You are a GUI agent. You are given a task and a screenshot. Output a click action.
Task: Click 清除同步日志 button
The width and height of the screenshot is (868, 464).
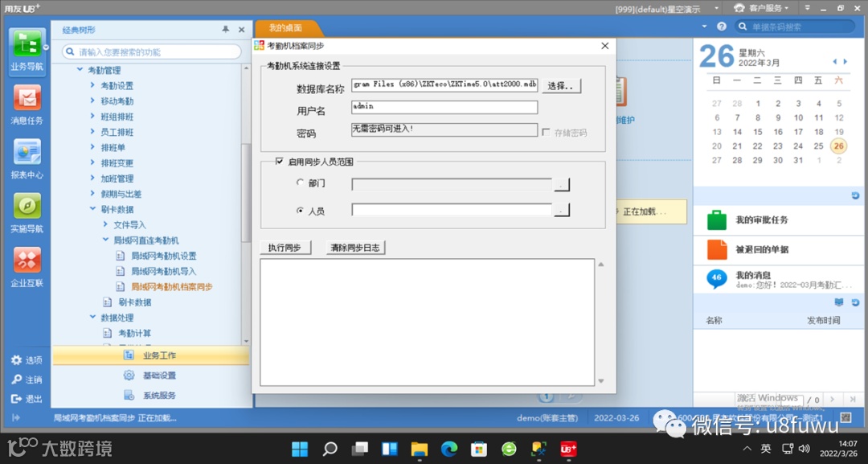tap(355, 248)
